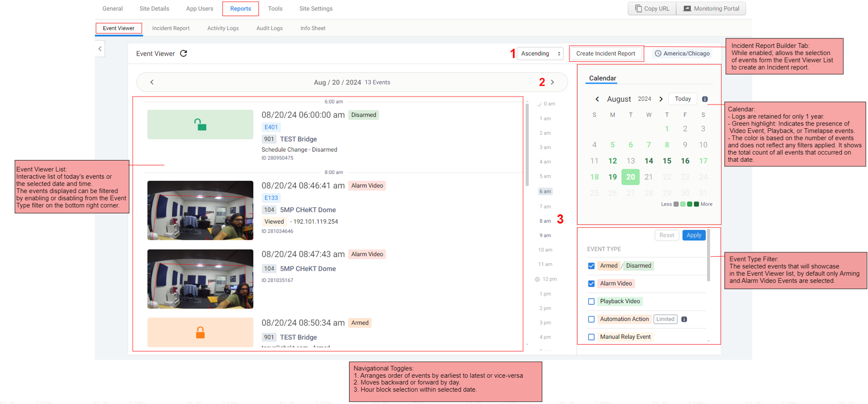Viewport: 868px width, 404px height.
Task: Go to previous day arrow
Action: [x=152, y=82]
